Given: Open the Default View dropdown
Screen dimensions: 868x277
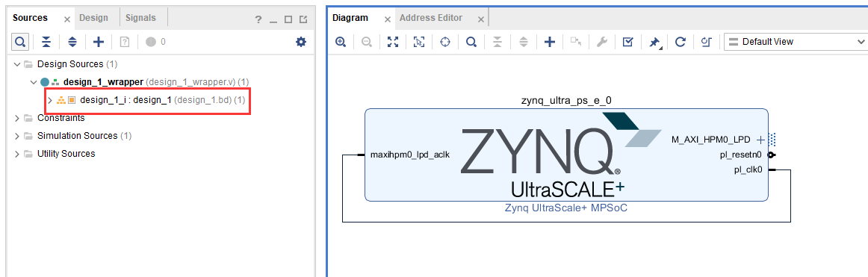Looking at the screenshot, I should click(x=796, y=42).
